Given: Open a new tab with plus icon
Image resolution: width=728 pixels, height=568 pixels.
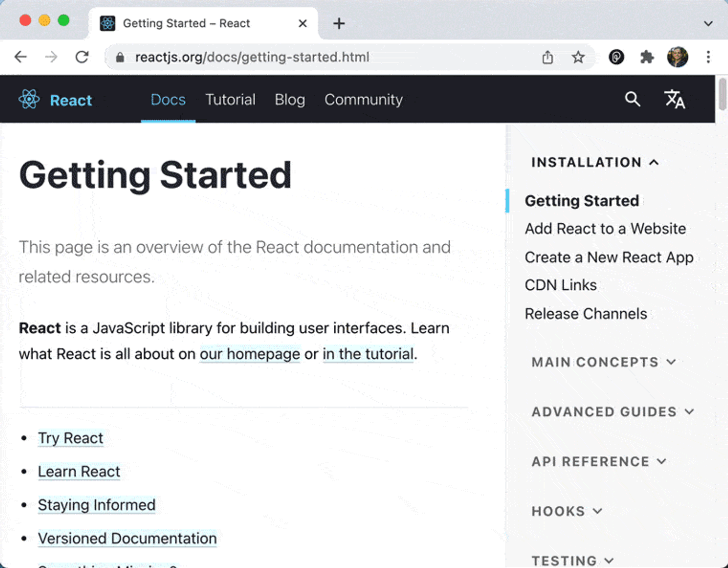Looking at the screenshot, I should click(339, 23).
